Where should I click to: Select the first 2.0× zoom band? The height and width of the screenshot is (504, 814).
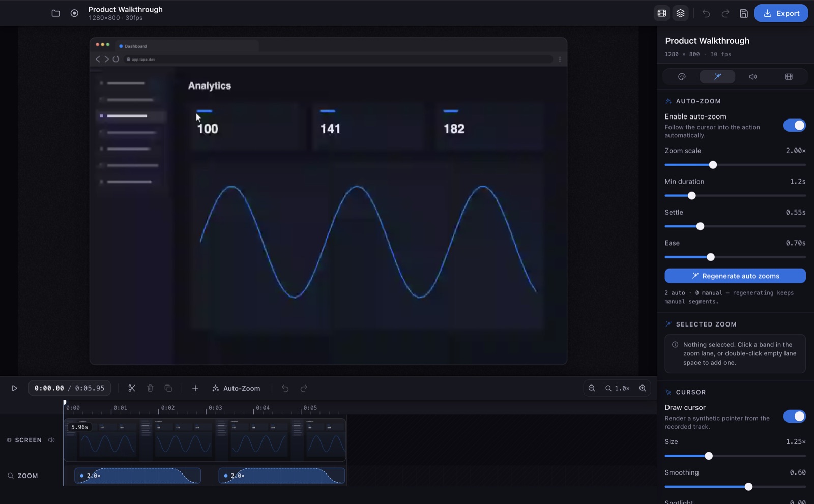click(137, 476)
